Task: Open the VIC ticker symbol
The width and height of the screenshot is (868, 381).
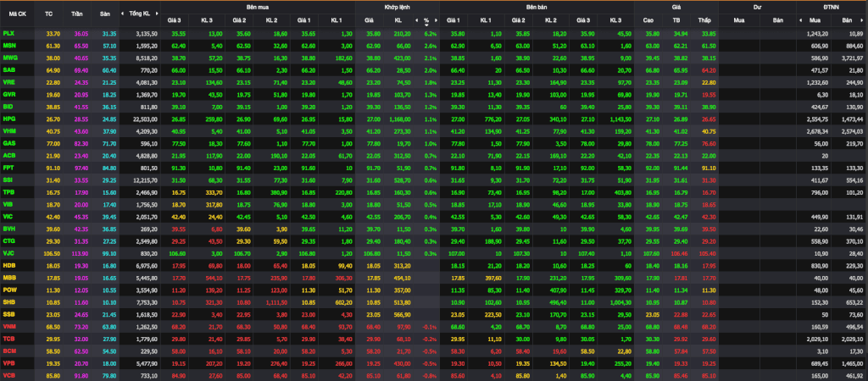Action: [x=8, y=215]
